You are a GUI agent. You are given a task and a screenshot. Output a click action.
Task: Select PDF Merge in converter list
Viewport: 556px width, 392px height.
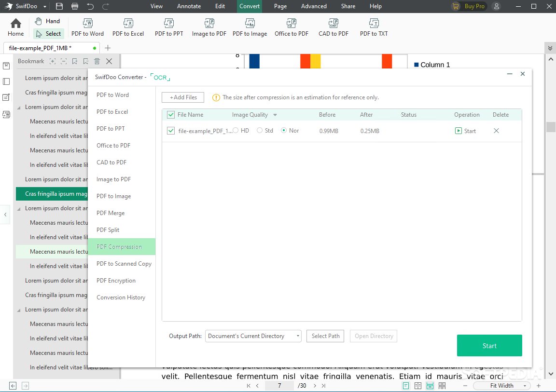(x=122, y=213)
